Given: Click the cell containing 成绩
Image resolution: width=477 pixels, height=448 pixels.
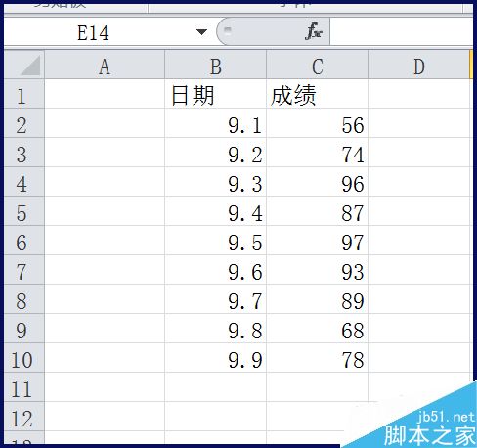Looking at the screenshot, I should (x=318, y=94).
